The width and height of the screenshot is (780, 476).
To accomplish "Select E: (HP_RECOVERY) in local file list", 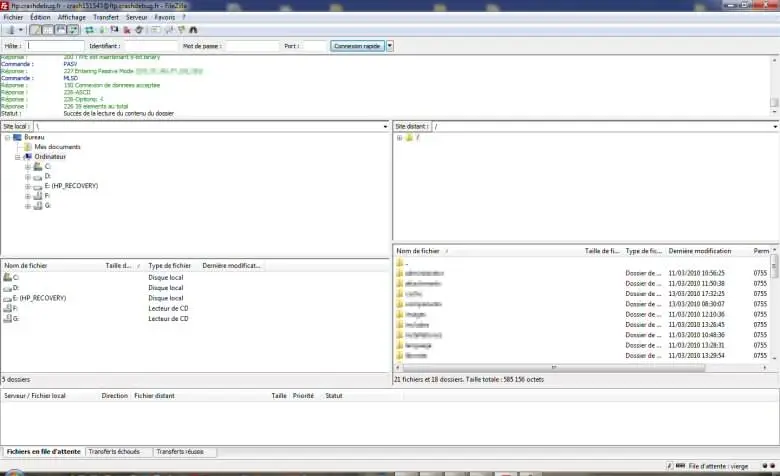I will 195,298.
